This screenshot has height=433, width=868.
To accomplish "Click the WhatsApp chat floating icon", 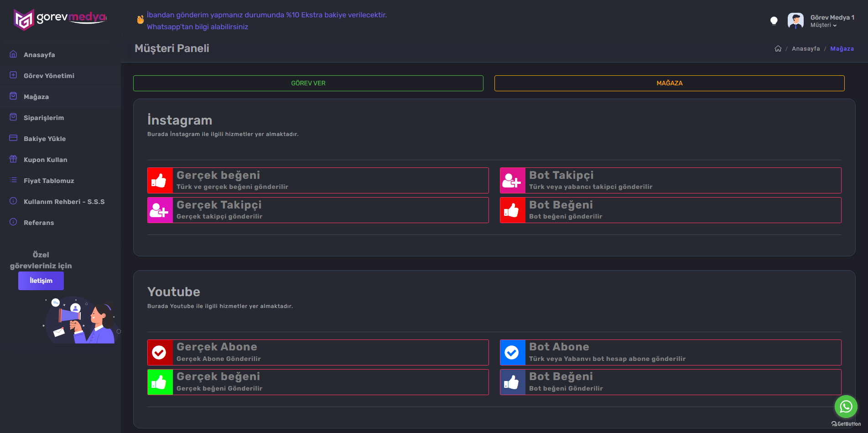I will coord(846,406).
